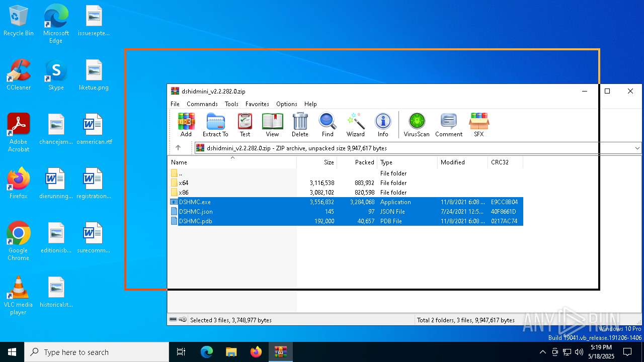Image resolution: width=644 pixels, height=362 pixels.
Task: Open the Help menu
Action: point(310,104)
